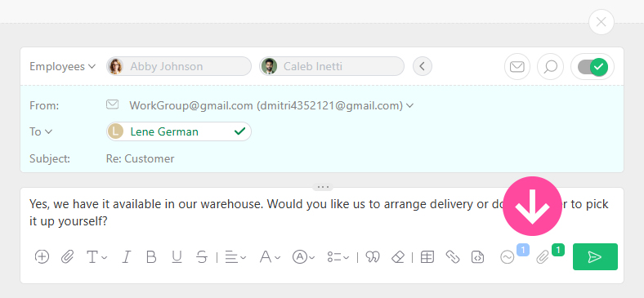Insert a hyperlink via link icon

[x=452, y=257]
